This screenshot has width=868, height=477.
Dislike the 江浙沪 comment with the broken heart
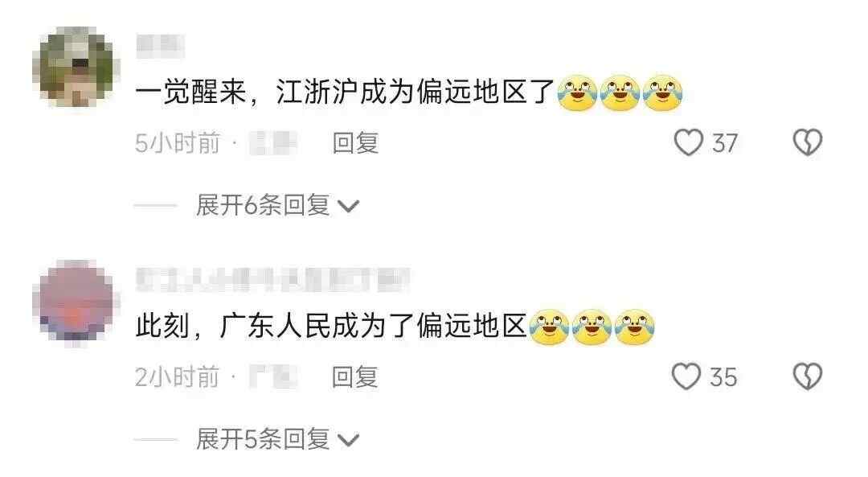[808, 142]
